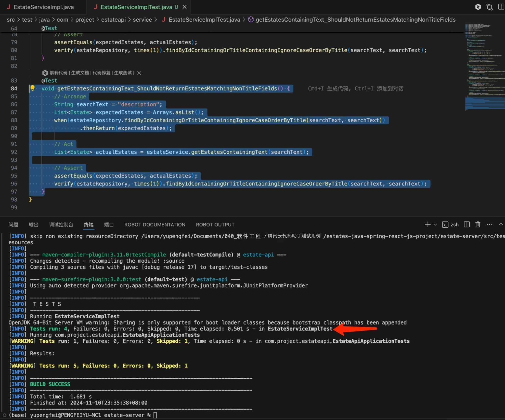Split the editor to the right
This screenshot has height=420, width=505.
(x=501, y=7)
